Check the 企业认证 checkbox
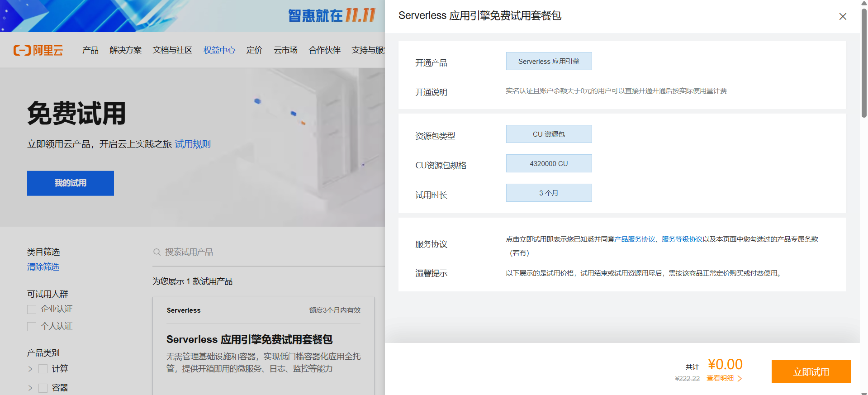868x395 pixels. (32, 309)
